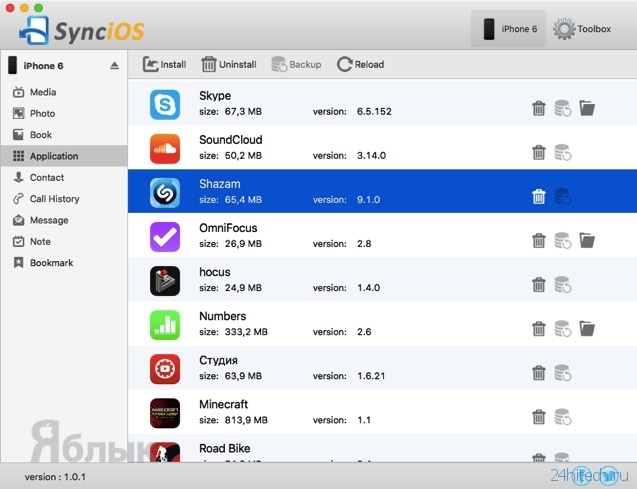Click the SynciOS logo
The width and height of the screenshot is (637, 489).
[x=82, y=30]
